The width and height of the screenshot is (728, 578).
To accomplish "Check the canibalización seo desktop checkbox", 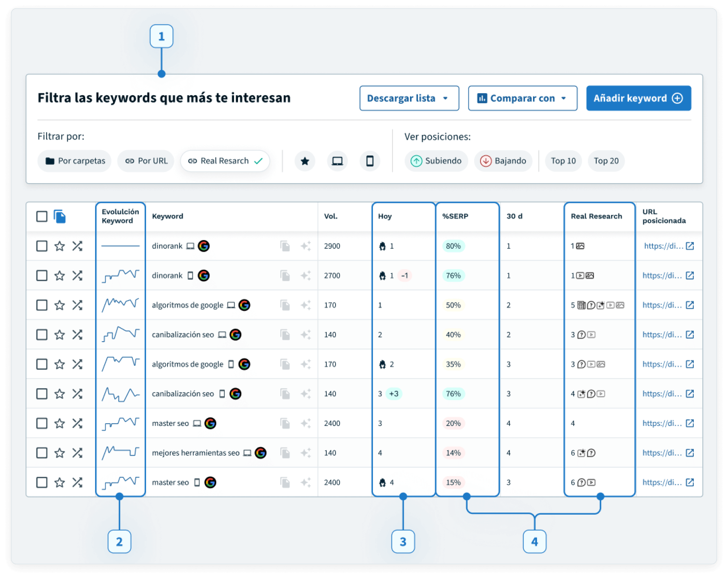I will pyautogui.click(x=42, y=335).
